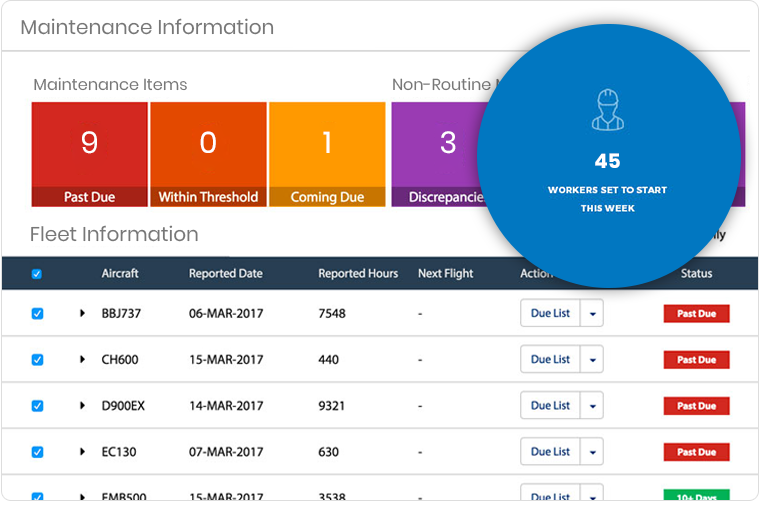This screenshot has width=760, height=520.
Task: Uncheck the BBJ737 row checkbox
Action: click(x=37, y=314)
